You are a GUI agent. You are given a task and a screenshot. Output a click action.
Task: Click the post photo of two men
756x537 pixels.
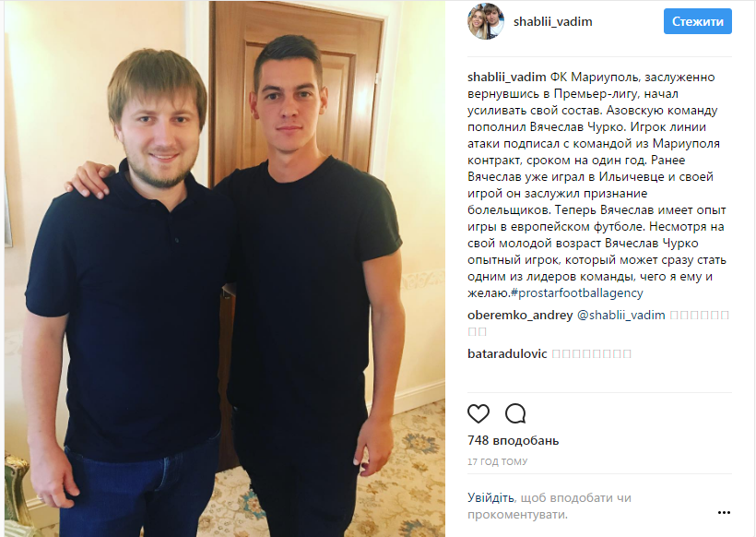225,268
